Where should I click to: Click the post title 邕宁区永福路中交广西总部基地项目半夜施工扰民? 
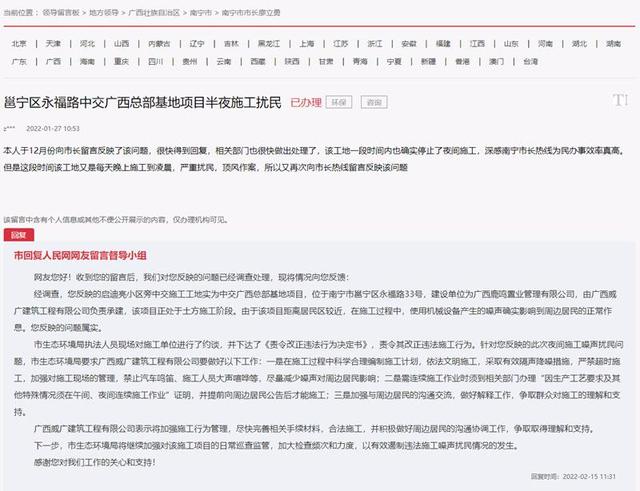tap(142, 102)
